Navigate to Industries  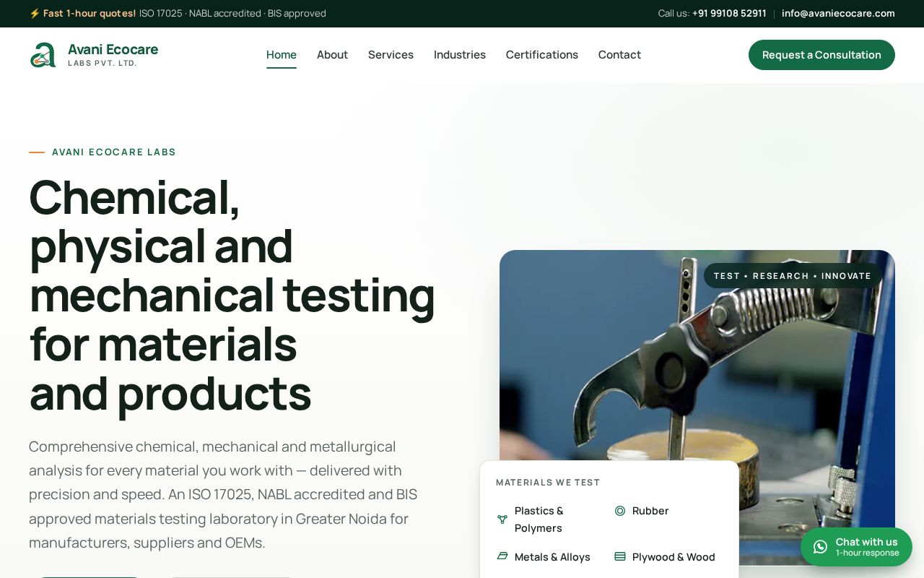[460, 55]
